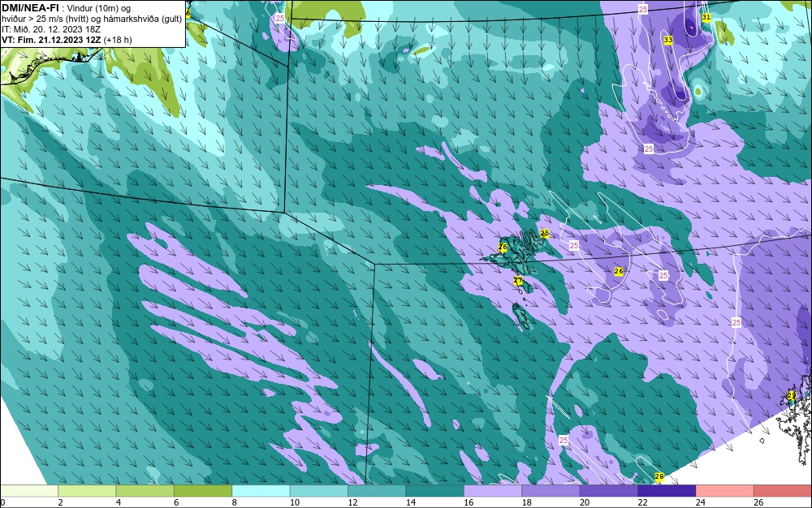Viewport: 812px width, 508px height.
Task: Click the 'IT: Mið. 20. 12. 2023 18Z' line
Action: tap(51, 29)
